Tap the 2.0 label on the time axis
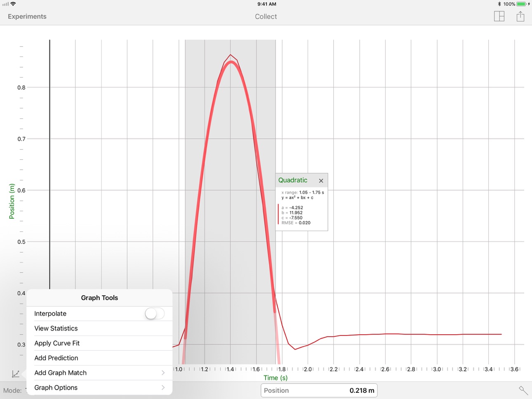The height and width of the screenshot is (399, 532). point(308,369)
